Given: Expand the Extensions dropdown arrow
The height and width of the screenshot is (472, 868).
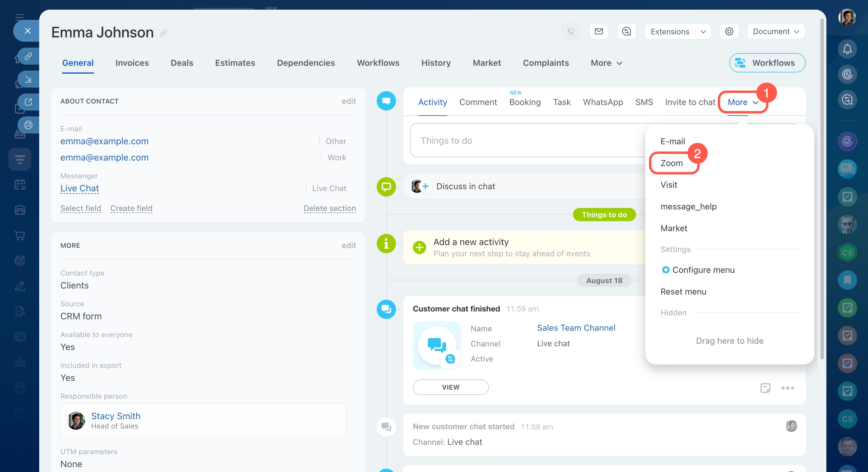Looking at the screenshot, I should [703, 31].
